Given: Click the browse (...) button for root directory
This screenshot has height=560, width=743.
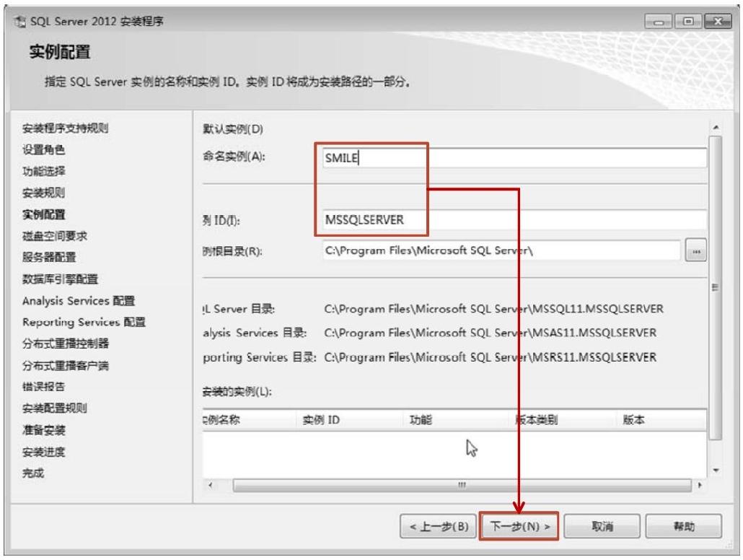Looking at the screenshot, I should 695,251.
